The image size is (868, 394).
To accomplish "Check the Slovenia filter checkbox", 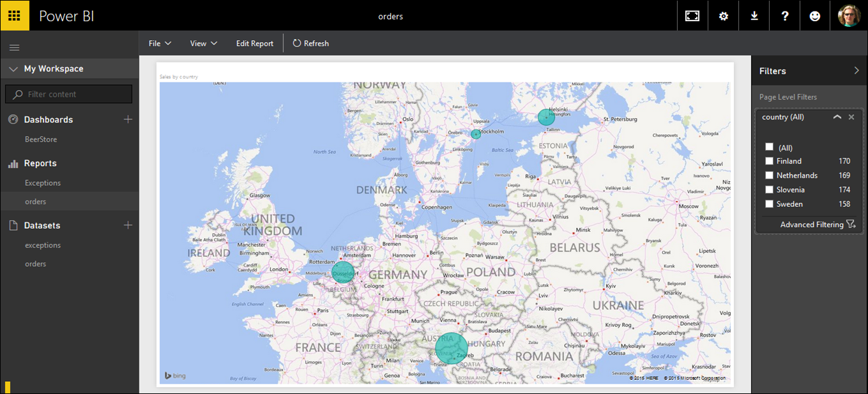I will point(769,190).
